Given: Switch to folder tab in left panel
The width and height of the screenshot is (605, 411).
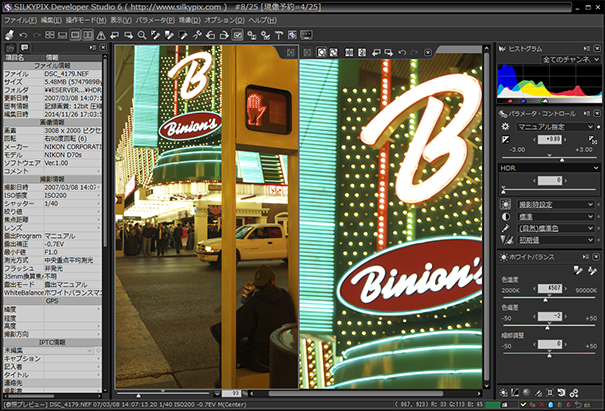Looking at the screenshot, I should click(10, 48).
